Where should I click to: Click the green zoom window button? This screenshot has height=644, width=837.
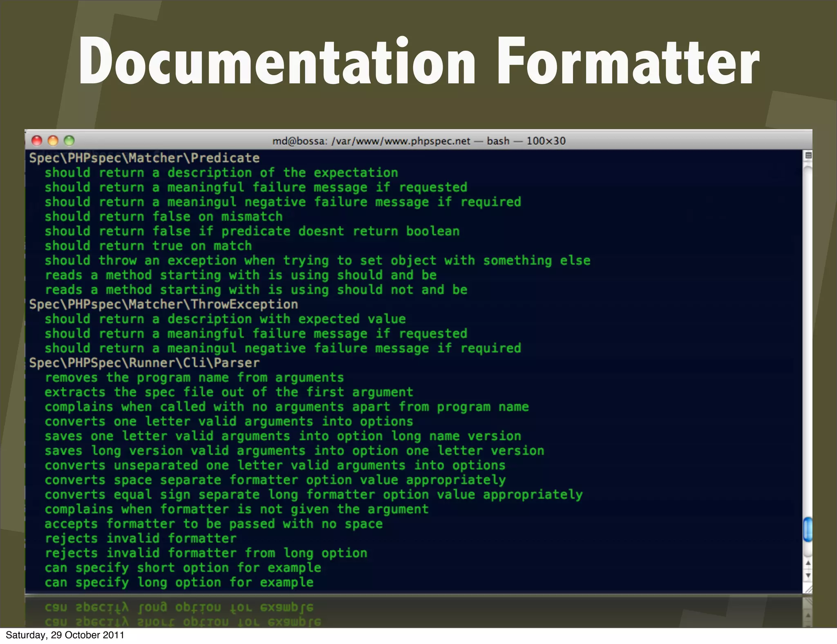pos(69,141)
